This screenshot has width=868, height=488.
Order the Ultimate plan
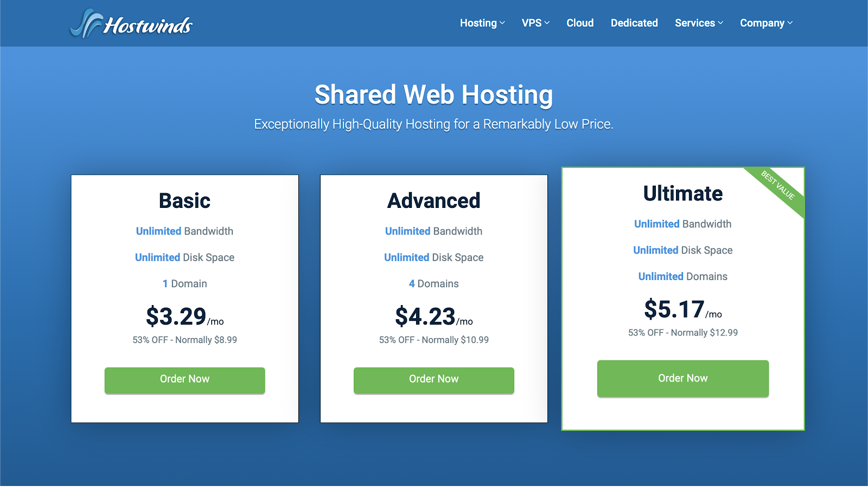click(x=682, y=378)
